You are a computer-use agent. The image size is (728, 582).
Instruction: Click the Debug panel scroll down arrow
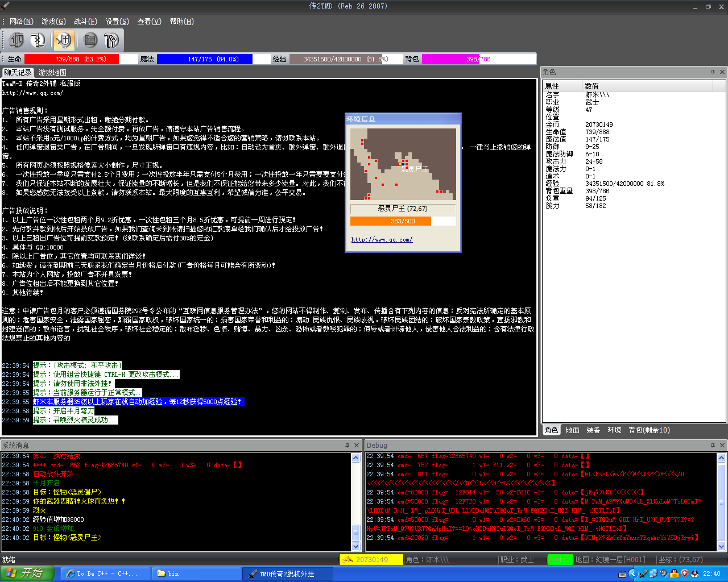tap(722, 546)
